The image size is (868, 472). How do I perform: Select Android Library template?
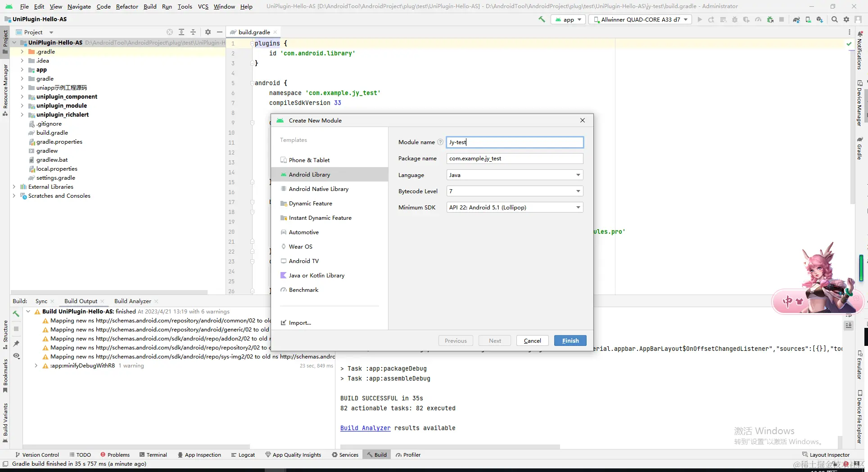pyautogui.click(x=309, y=175)
